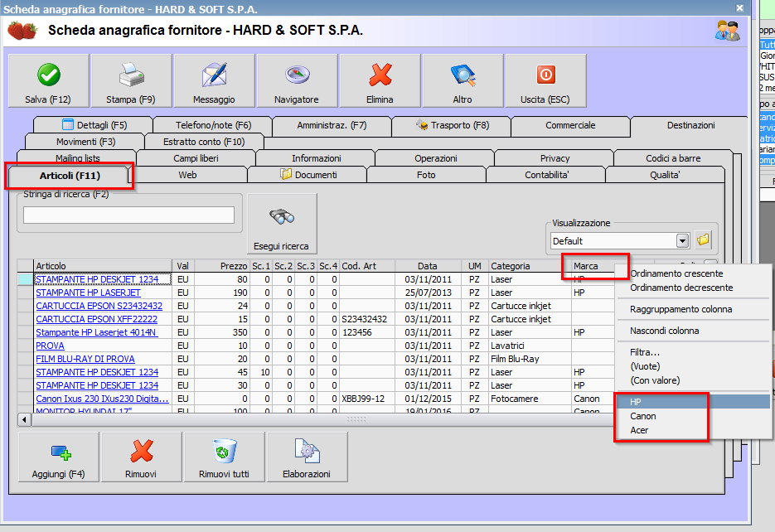
Task: Open the Informazioni tab
Action: point(317,158)
